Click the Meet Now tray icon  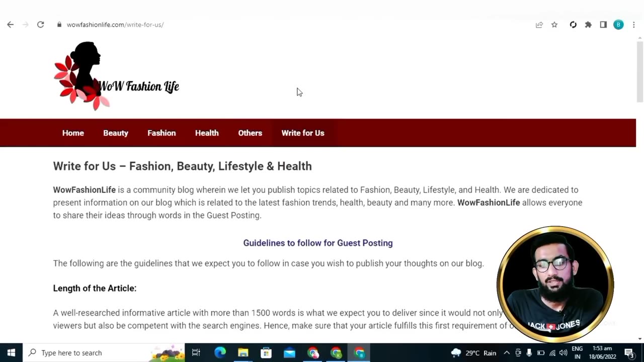click(x=518, y=353)
